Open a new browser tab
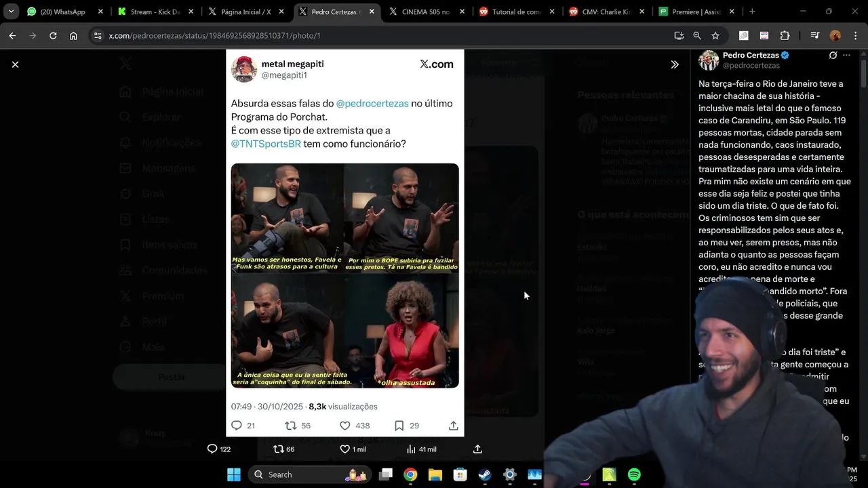This screenshot has width=868, height=488. point(752,12)
